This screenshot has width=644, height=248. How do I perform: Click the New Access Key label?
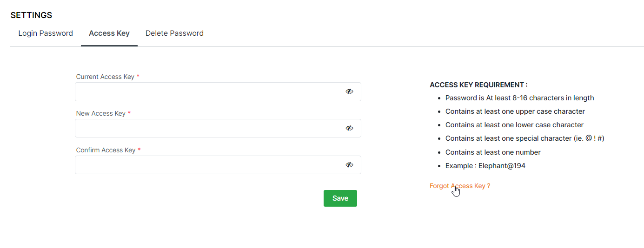point(101,113)
